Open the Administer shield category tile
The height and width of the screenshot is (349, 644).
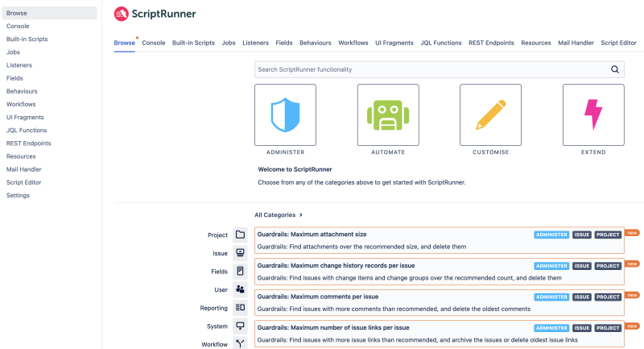point(285,114)
